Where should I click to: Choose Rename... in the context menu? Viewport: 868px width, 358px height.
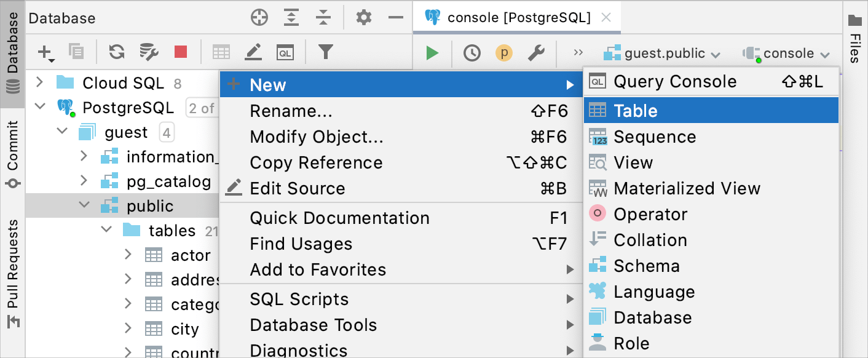point(291,111)
